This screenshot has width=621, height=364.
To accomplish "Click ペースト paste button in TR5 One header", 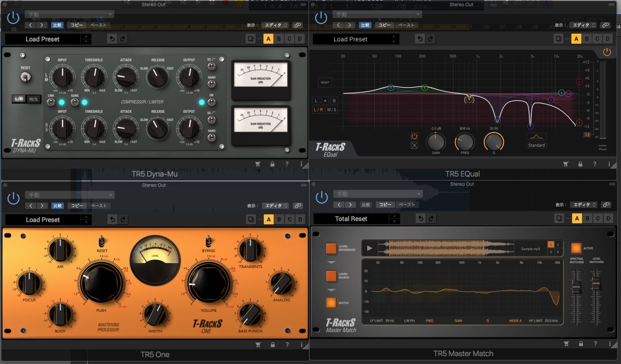I will tap(99, 206).
